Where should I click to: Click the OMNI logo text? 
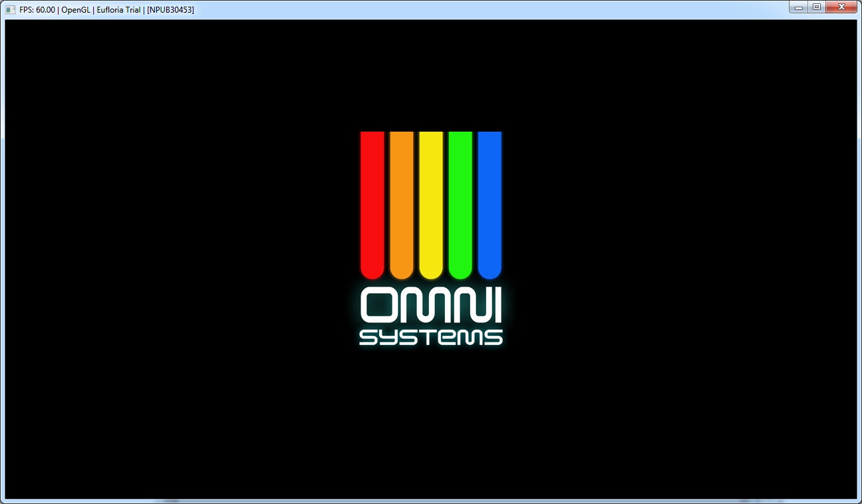431,306
